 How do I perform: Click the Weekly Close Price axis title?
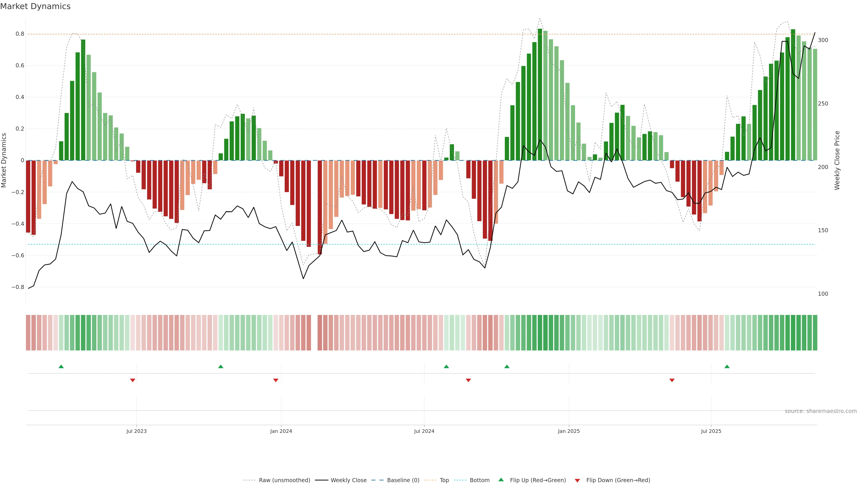(x=837, y=160)
